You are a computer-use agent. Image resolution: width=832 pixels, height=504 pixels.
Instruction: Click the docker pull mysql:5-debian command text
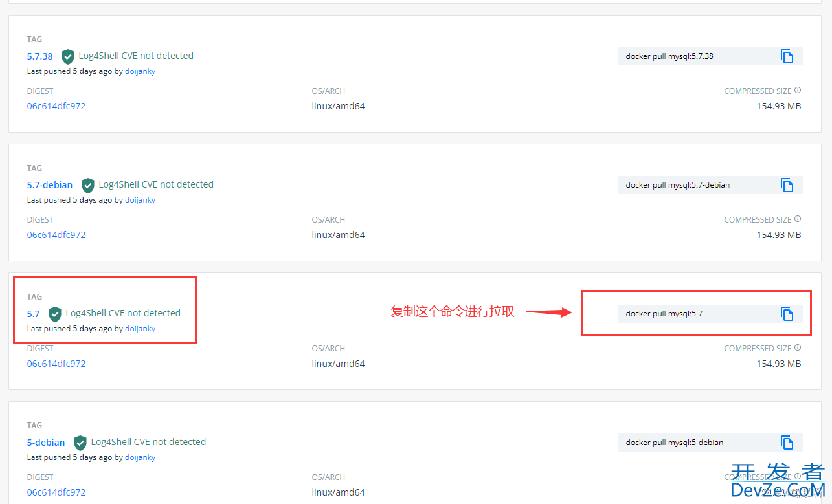(675, 443)
